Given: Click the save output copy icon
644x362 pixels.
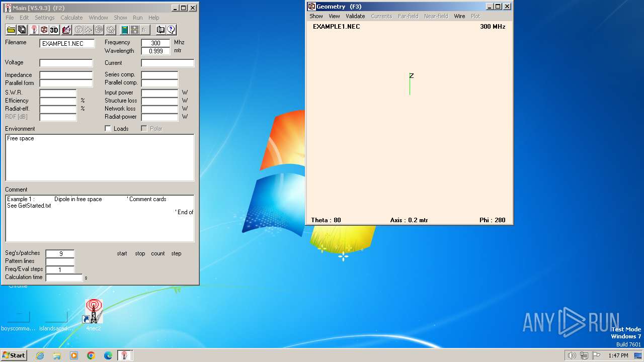Looking at the screenshot, I should (22, 30).
